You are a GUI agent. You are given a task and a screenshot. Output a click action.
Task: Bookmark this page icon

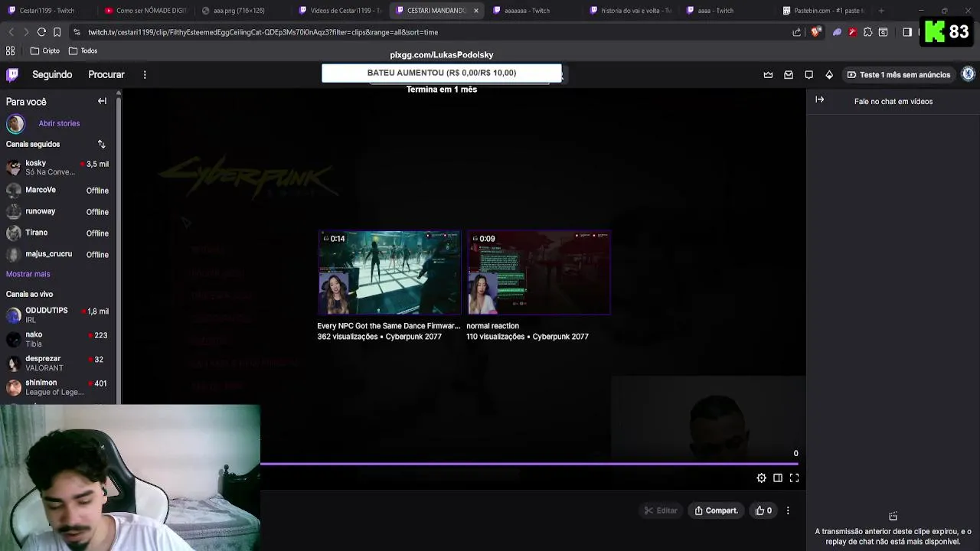point(57,32)
